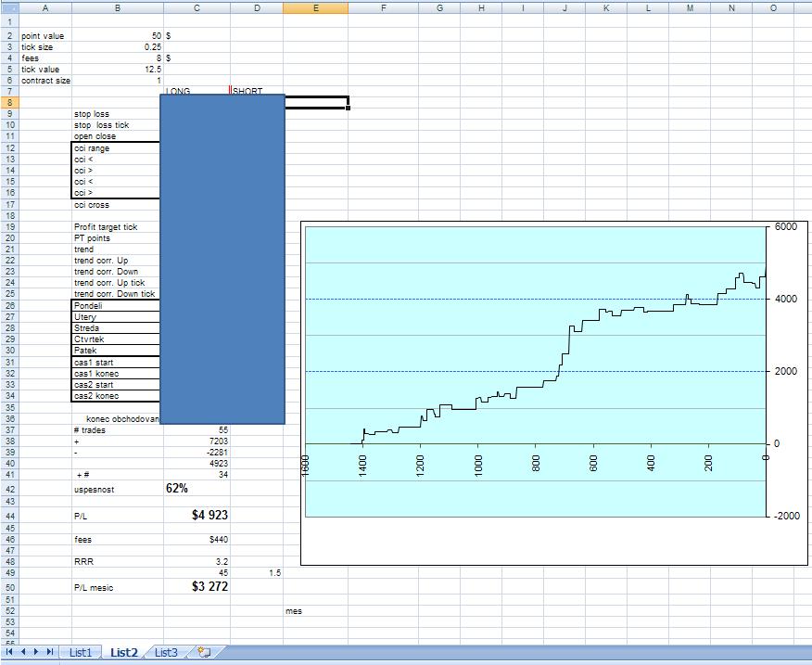Click the equity curve chart plot area
812x665 pixels.
click(535, 371)
